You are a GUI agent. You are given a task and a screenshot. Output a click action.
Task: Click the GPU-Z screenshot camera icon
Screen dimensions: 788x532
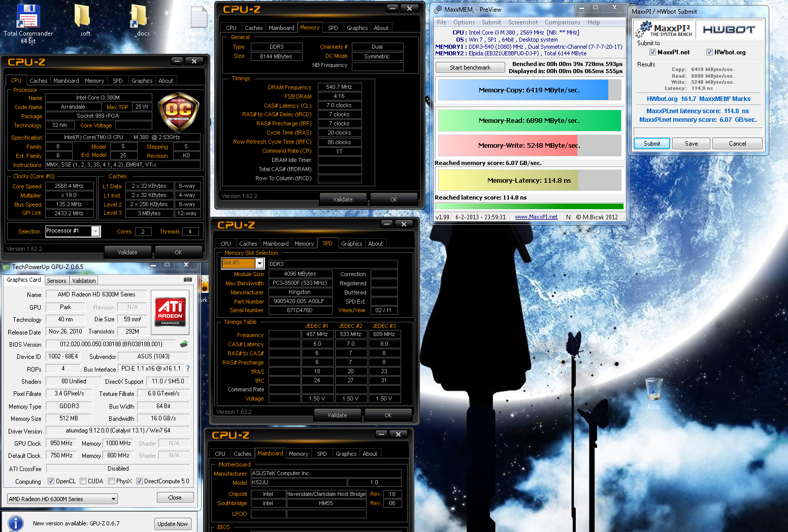point(188,280)
